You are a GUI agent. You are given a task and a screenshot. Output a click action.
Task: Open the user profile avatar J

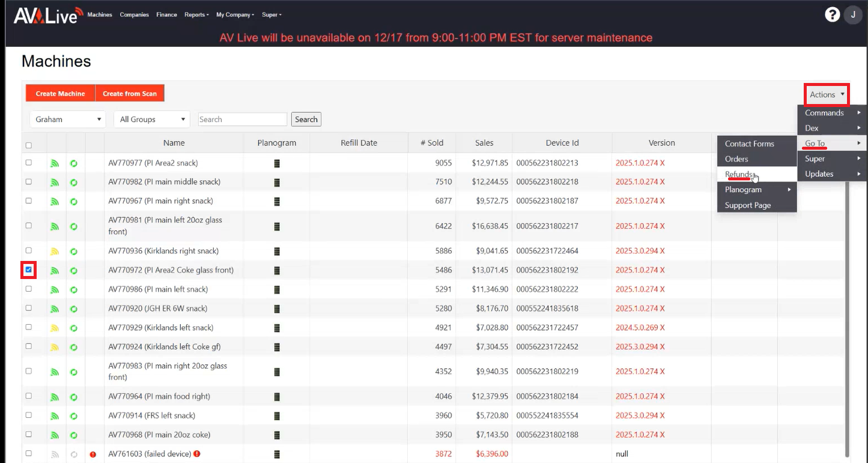[x=853, y=14]
